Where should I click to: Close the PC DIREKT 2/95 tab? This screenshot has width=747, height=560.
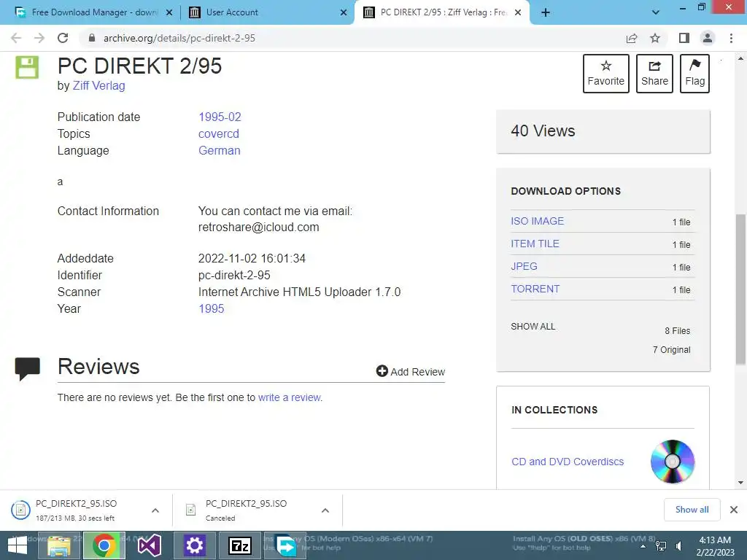click(518, 13)
